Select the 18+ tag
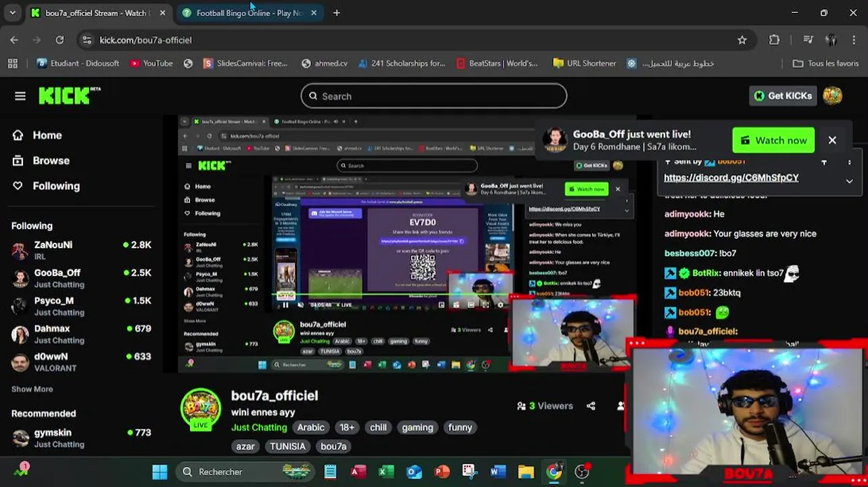 347,427
